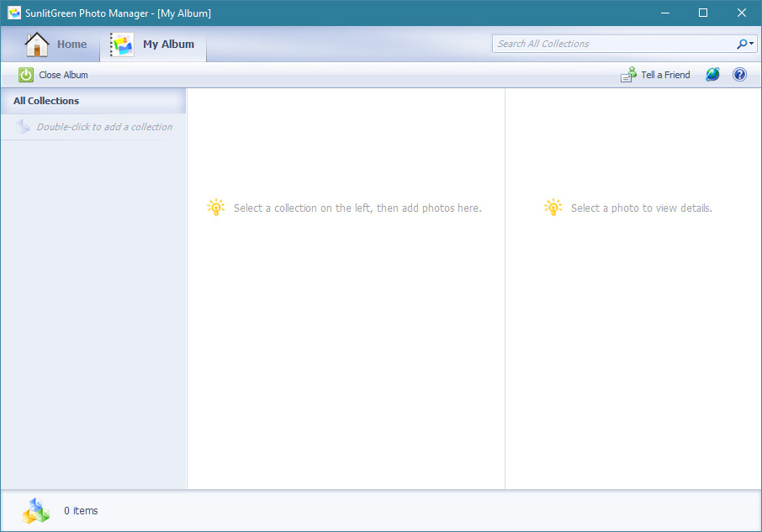
Task: Click the faded collection icon in the sidebar
Action: [x=23, y=127]
